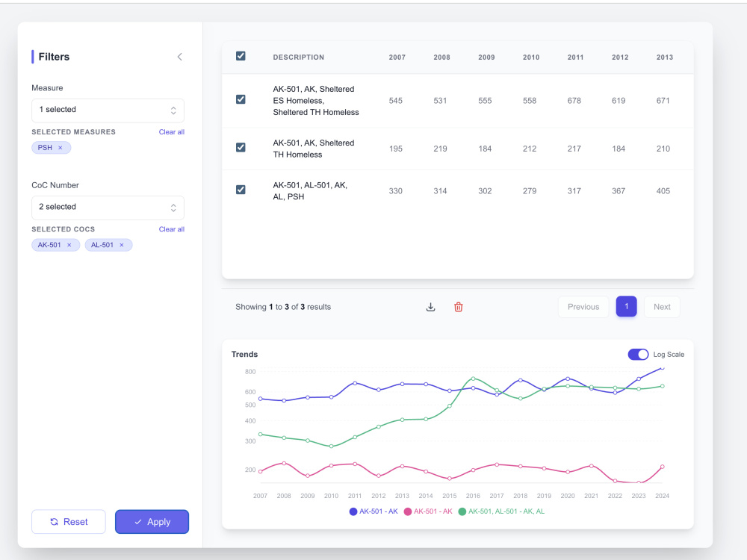Screen dimensions: 747x560
Task: Click the 2007 column header
Action: click(x=397, y=57)
